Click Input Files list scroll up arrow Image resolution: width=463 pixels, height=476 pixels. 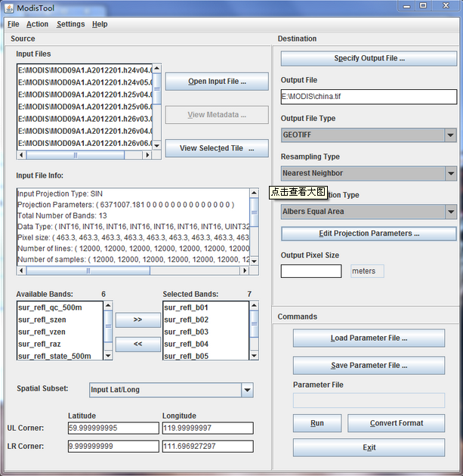coord(156,68)
